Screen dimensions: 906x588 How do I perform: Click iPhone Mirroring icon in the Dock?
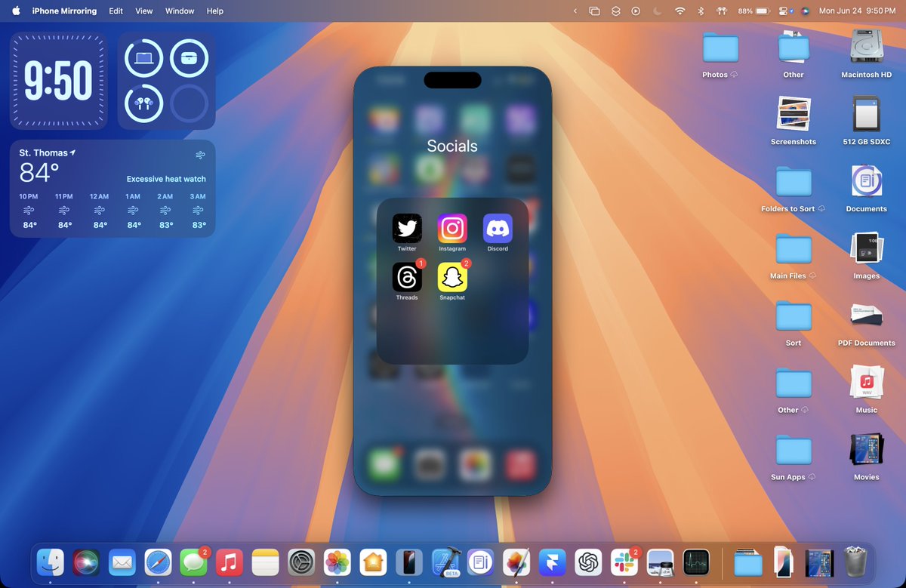(x=408, y=562)
